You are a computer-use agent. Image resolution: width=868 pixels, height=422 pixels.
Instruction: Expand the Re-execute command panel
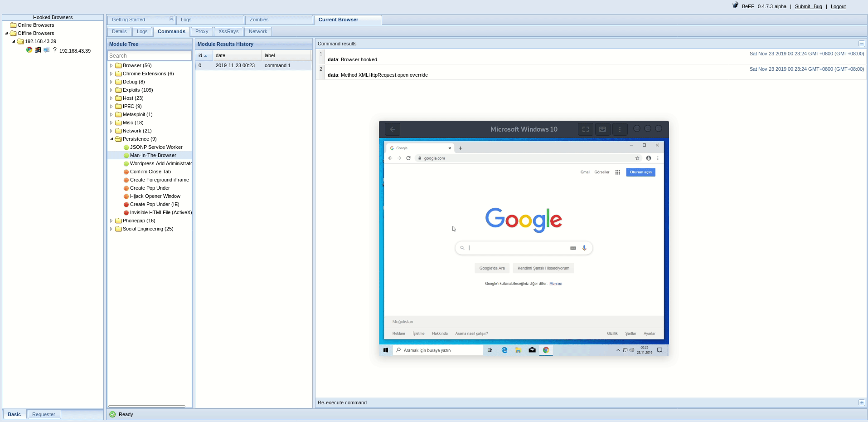tap(862, 402)
